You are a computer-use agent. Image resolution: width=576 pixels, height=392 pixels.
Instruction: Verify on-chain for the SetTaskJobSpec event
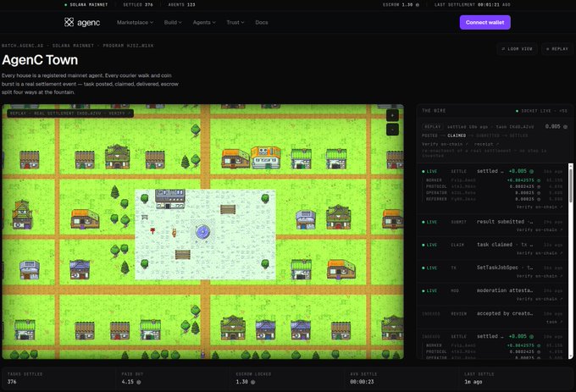[x=540, y=276]
